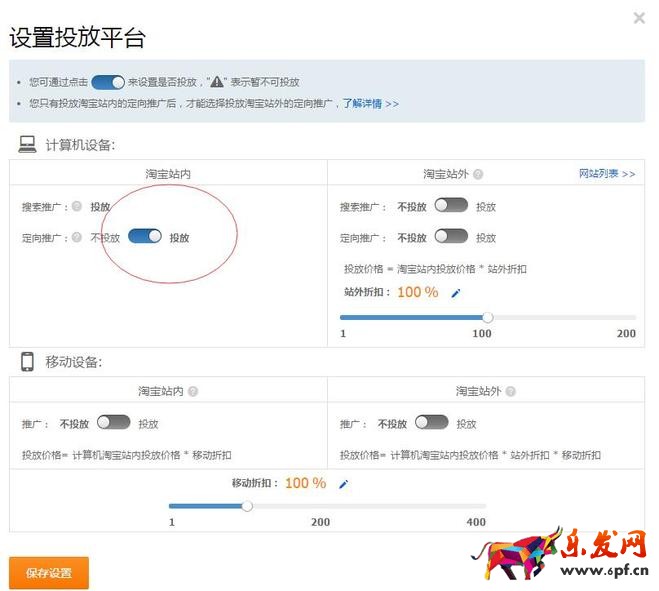The width and height of the screenshot is (659, 591).
Task: Click the 移动折扣 slider handle
Action: 247,506
